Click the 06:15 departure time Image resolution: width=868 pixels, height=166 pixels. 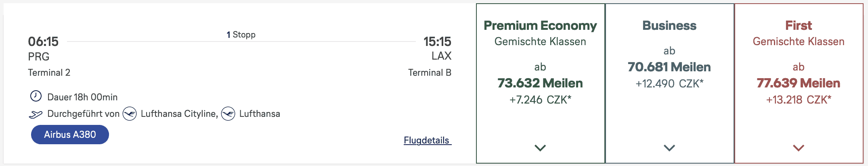pos(43,41)
